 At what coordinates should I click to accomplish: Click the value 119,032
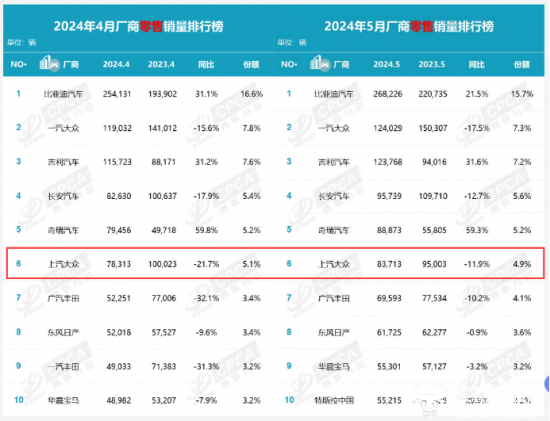pos(117,128)
